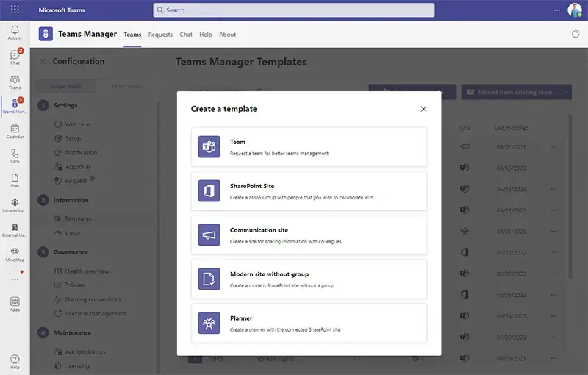The image size is (588, 375).
Task: Switch to the About tab
Action: 227,35
